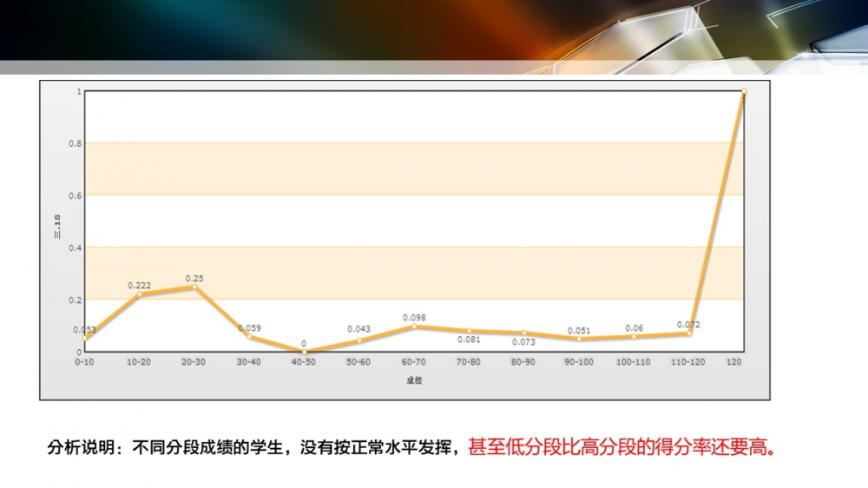This screenshot has height=488, width=868.
Task: Click the data point at value 0
Action: coord(304,352)
